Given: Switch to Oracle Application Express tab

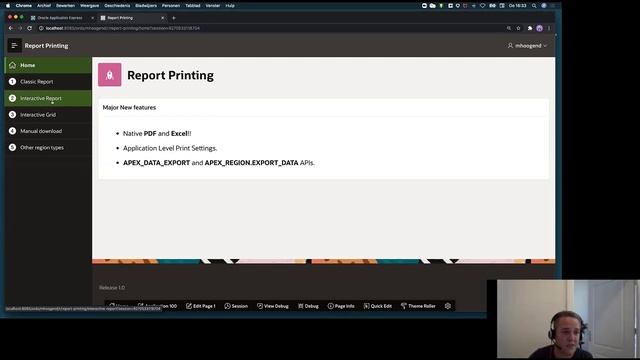Looking at the screenshot, I should [x=60, y=18].
